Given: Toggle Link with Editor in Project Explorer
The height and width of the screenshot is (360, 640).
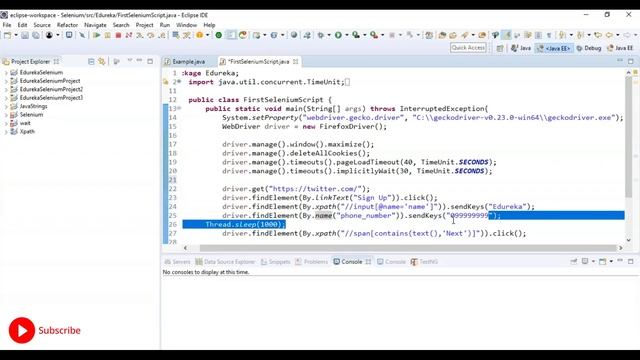Looking at the screenshot, I should (102, 62).
